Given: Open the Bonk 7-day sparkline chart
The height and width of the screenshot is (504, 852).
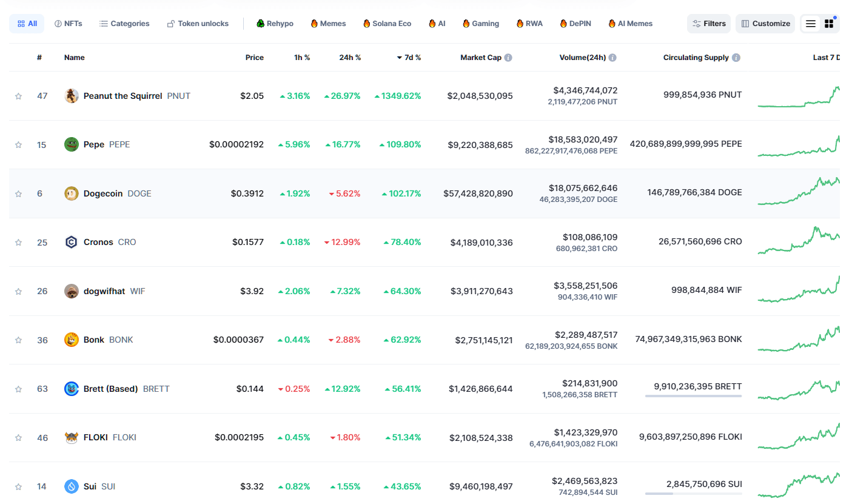Looking at the screenshot, I should 798,340.
